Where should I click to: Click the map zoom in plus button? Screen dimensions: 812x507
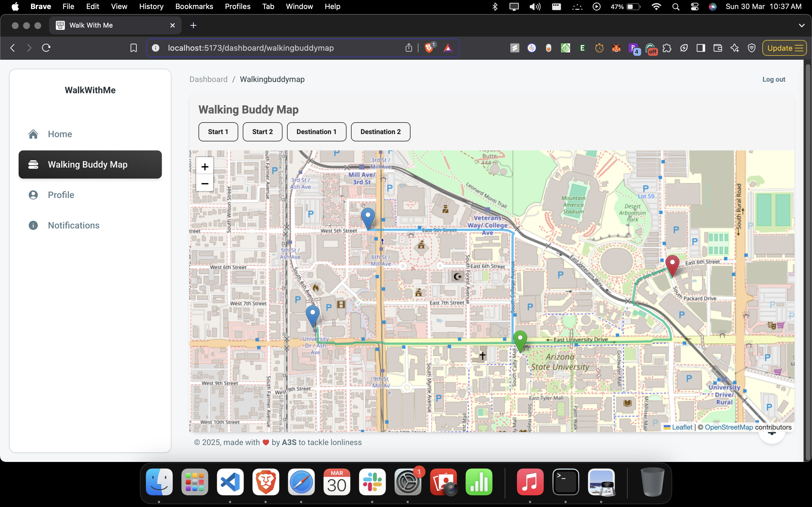205,167
